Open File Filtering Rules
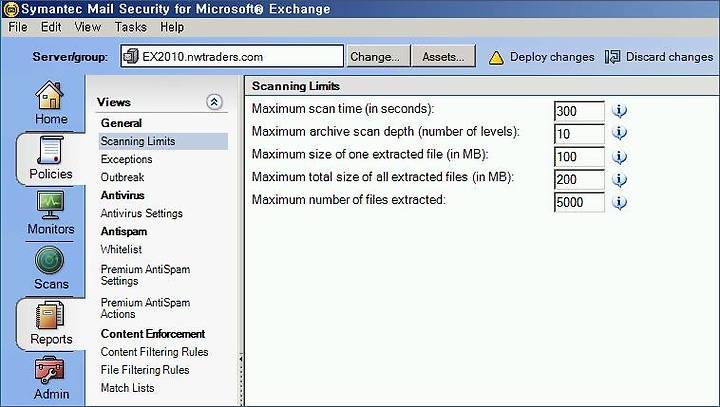This screenshot has width=720, height=407. pyautogui.click(x=145, y=370)
